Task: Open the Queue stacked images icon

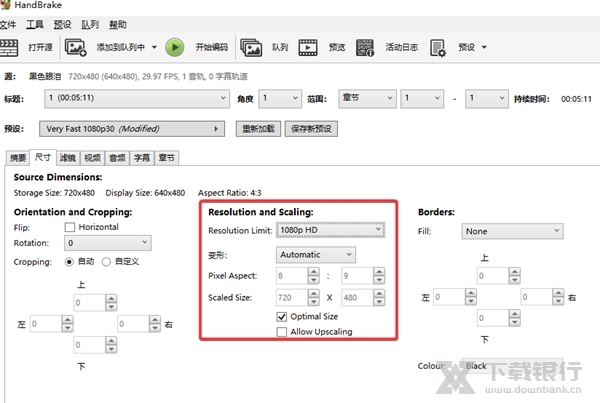Action: (x=251, y=47)
